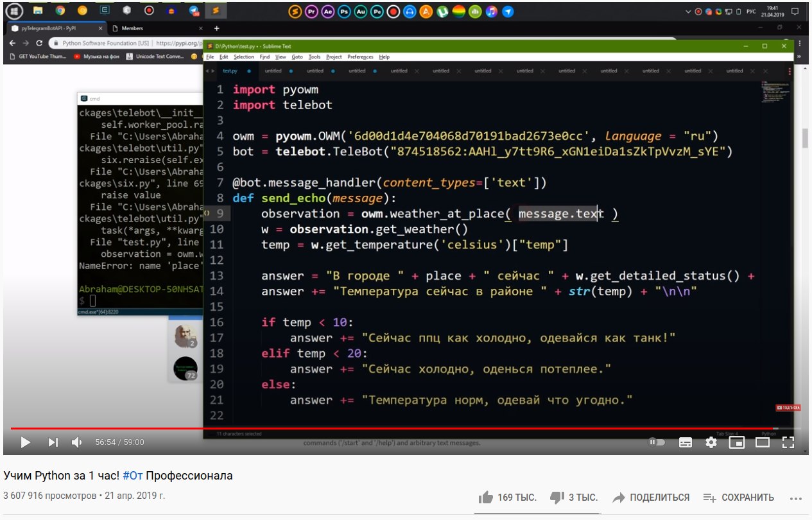Toggle theater mode in the player
The width and height of the screenshot is (812, 520).
[x=763, y=442]
